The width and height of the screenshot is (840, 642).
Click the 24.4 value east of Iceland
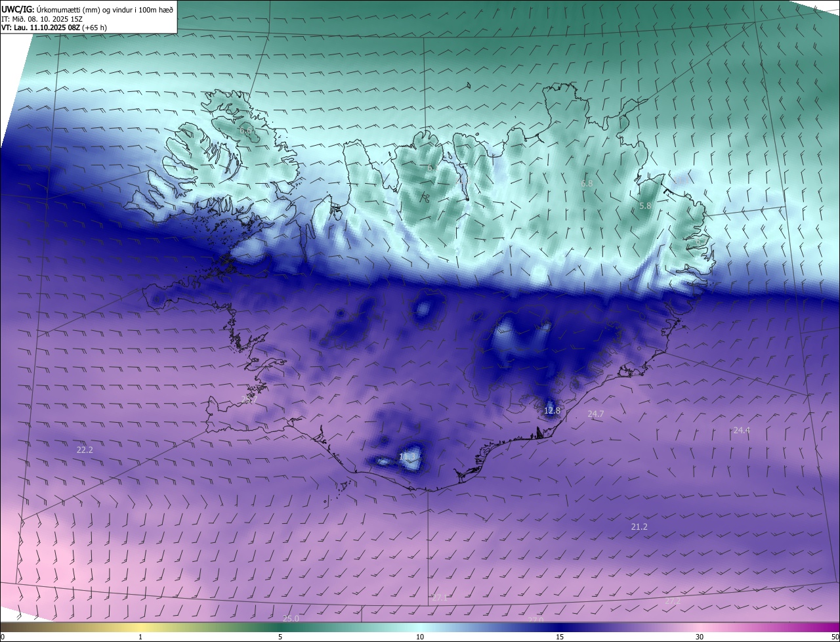[742, 430]
